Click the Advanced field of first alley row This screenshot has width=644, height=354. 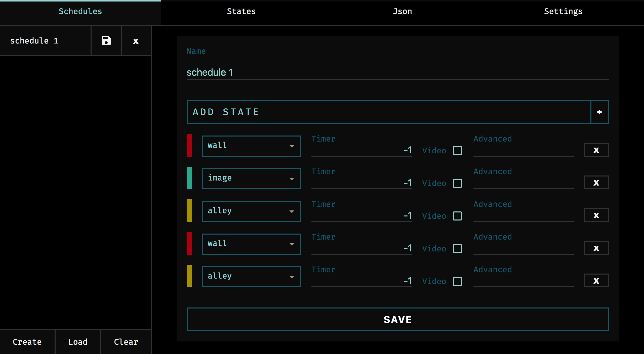pos(524,216)
